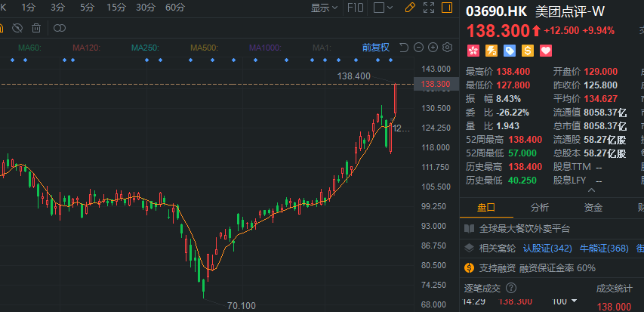
Task: Toggle the MA250 indicator label
Action: click(145, 48)
